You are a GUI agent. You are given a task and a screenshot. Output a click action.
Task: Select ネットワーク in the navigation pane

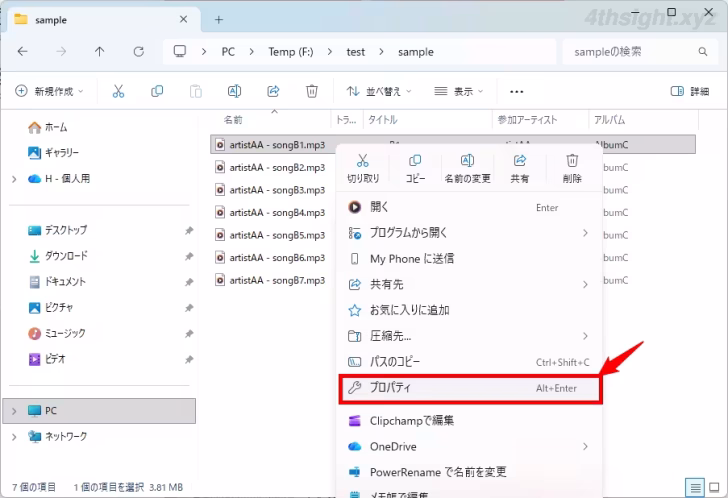(x=57, y=436)
